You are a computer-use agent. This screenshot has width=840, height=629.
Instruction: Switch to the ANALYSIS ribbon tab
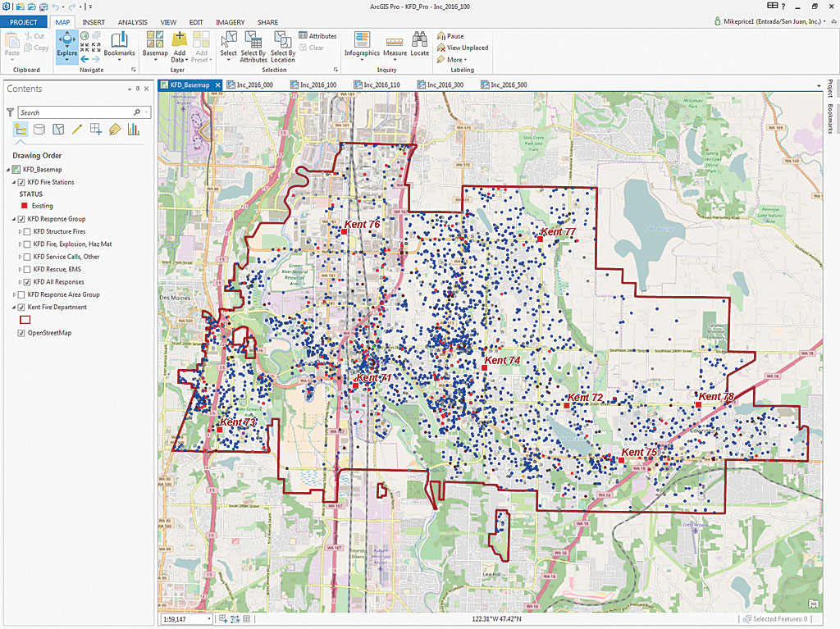[x=132, y=22]
